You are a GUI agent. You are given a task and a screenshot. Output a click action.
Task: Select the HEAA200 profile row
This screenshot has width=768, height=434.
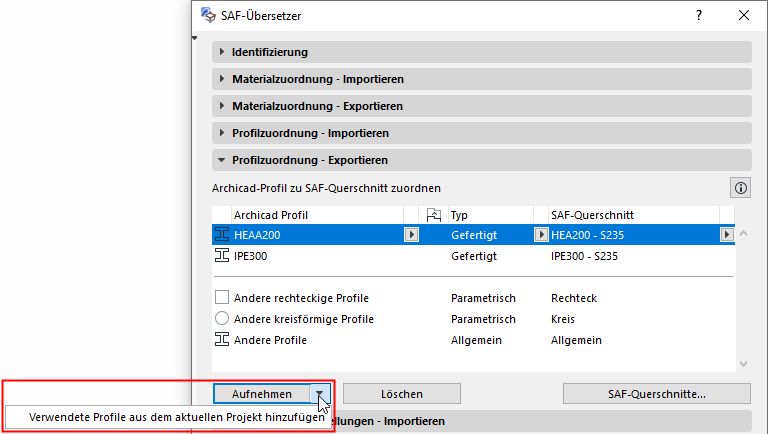coord(473,235)
